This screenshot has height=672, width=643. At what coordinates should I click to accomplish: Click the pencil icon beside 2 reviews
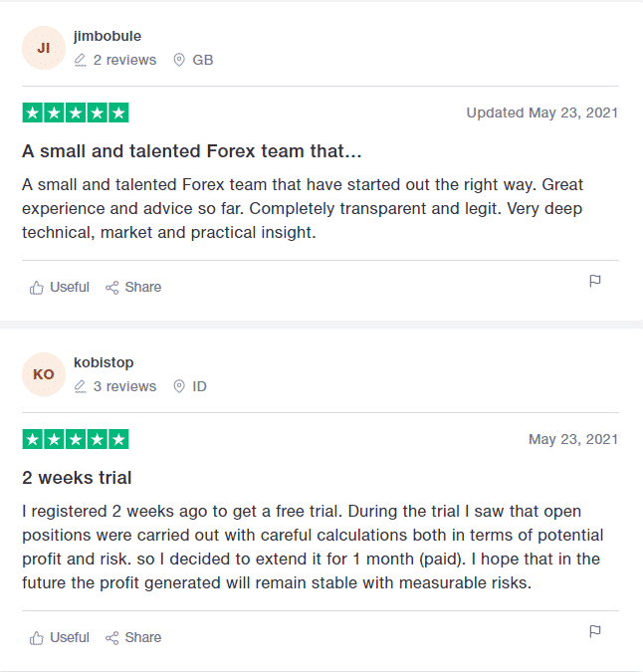click(x=80, y=60)
